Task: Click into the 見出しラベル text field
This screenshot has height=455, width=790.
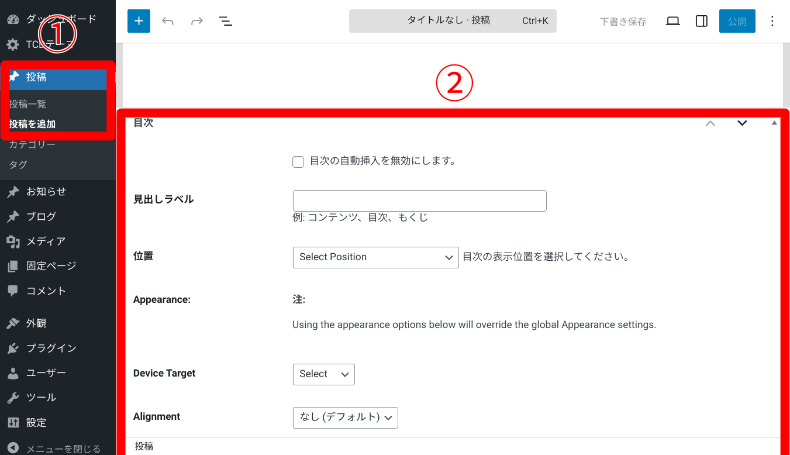Action: (420, 201)
